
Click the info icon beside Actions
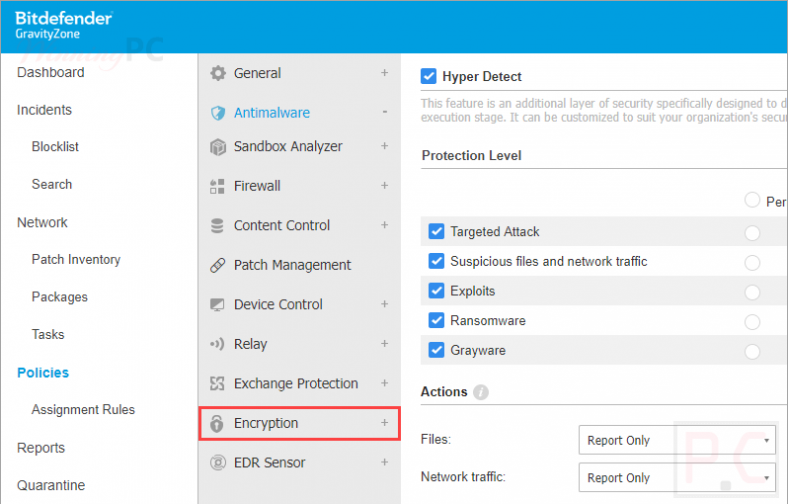(481, 392)
